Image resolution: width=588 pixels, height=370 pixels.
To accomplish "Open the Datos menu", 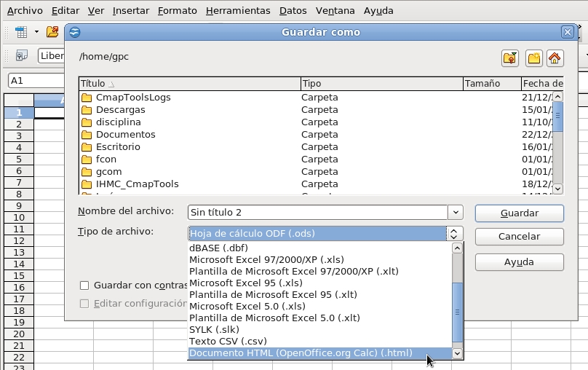I will (x=293, y=11).
